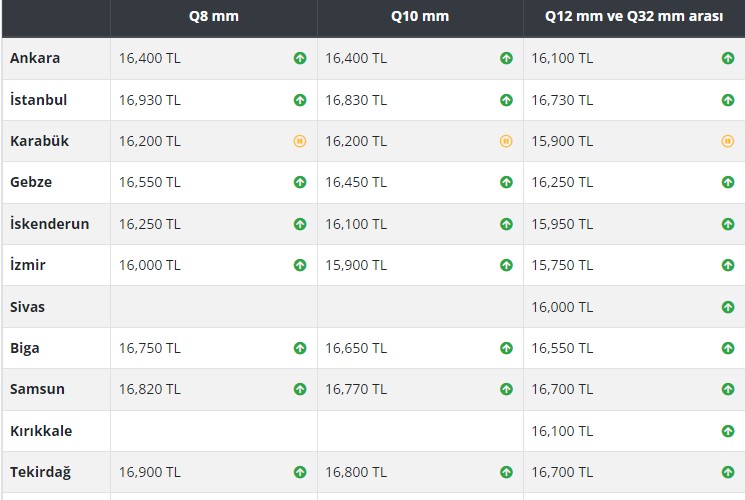
Task: Click the Tekirdağ row label
Action: [x=40, y=472]
